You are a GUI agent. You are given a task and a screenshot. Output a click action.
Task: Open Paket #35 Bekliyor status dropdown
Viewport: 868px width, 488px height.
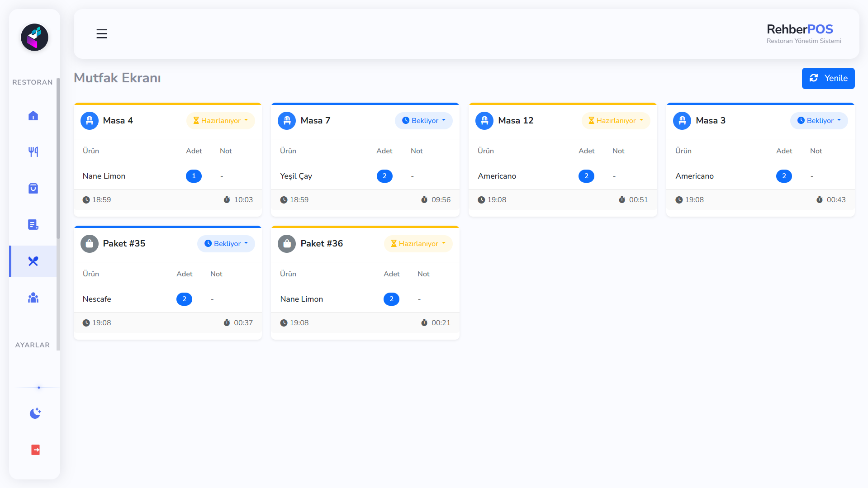[x=226, y=244]
